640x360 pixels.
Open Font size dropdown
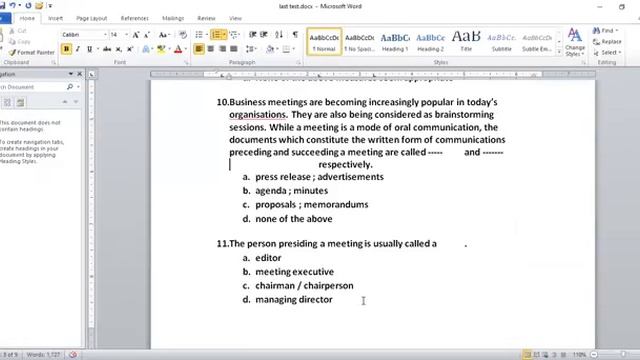126,35
